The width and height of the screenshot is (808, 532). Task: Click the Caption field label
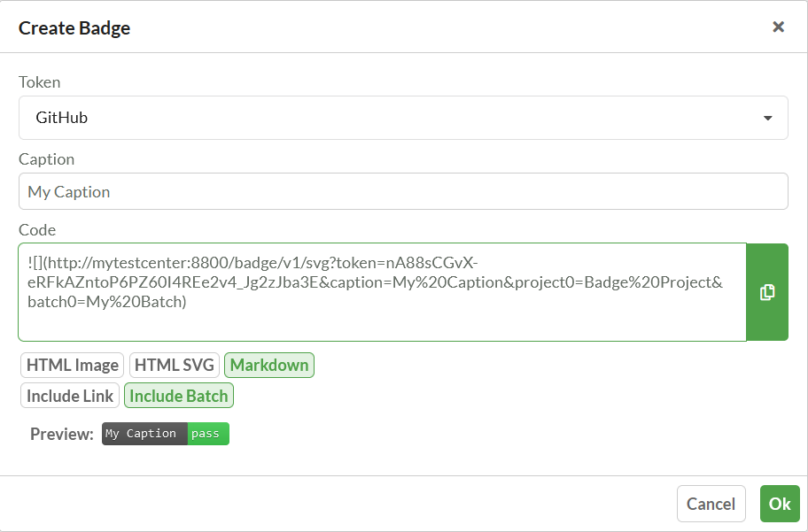[x=47, y=159]
